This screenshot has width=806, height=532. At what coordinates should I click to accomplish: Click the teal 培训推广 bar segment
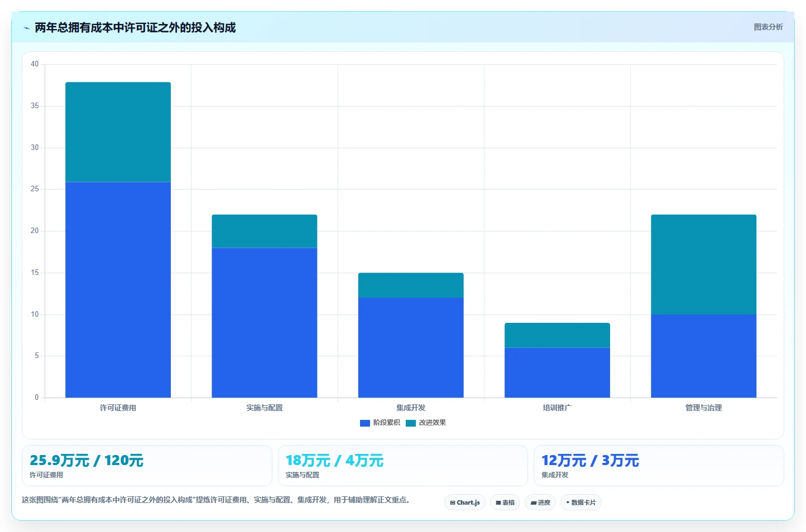tap(557, 335)
